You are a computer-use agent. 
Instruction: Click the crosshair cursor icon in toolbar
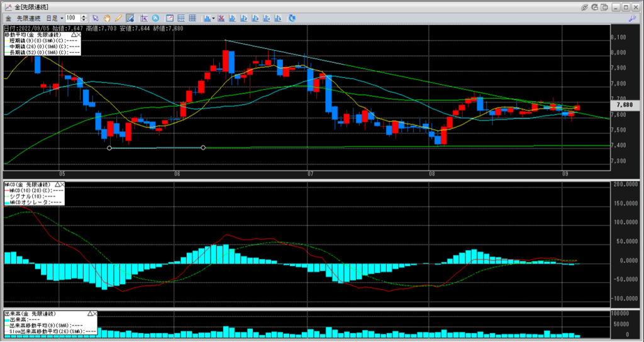[144, 18]
